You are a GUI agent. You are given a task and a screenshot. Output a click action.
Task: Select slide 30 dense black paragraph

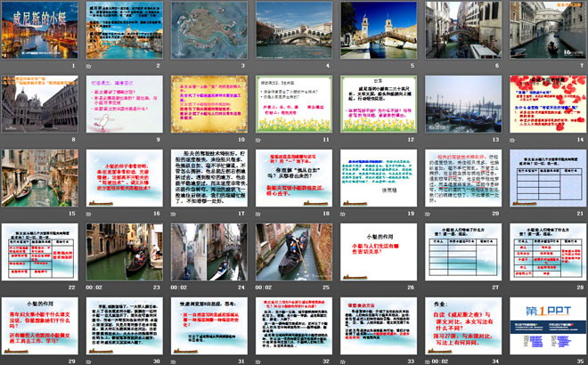click(125, 326)
